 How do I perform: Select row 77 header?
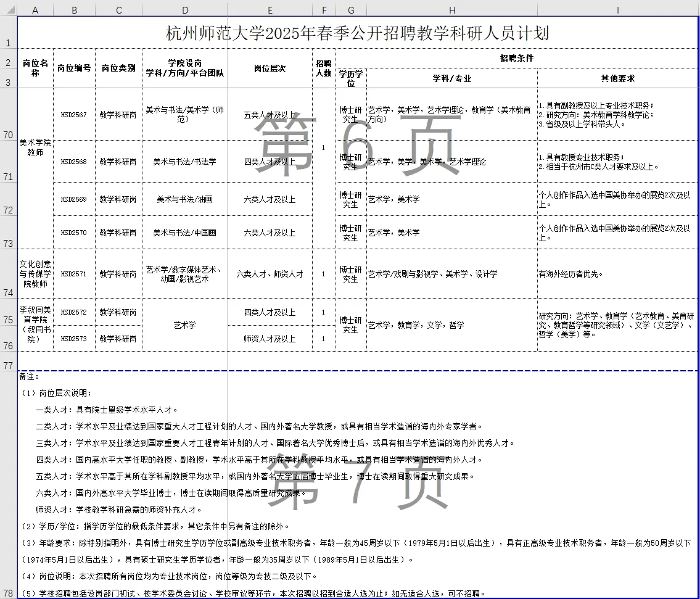pos(9,361)
